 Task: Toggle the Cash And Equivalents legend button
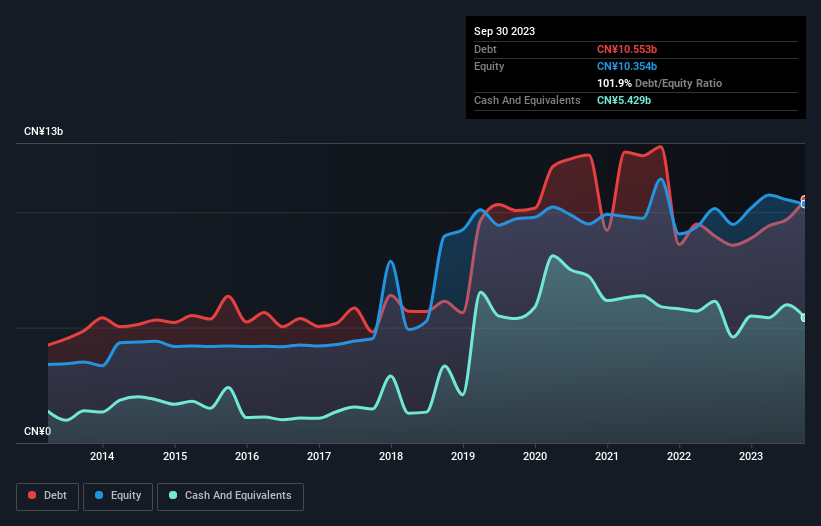click(230, 496)
